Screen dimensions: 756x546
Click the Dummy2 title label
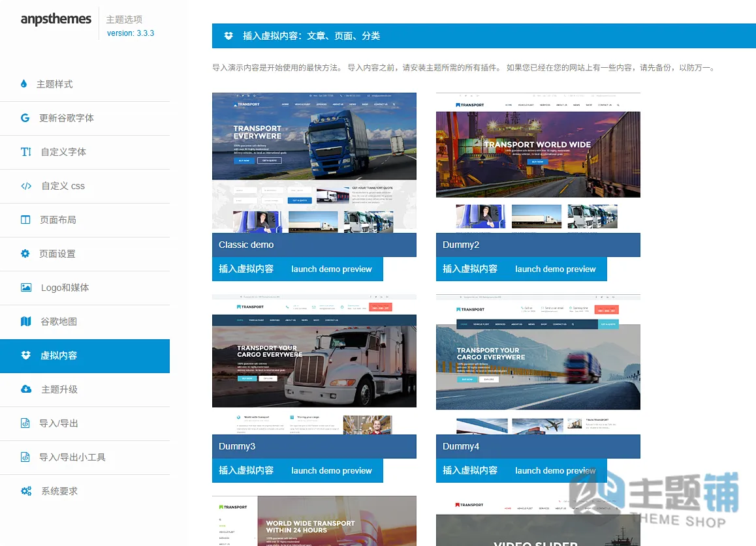click(461, 245)
